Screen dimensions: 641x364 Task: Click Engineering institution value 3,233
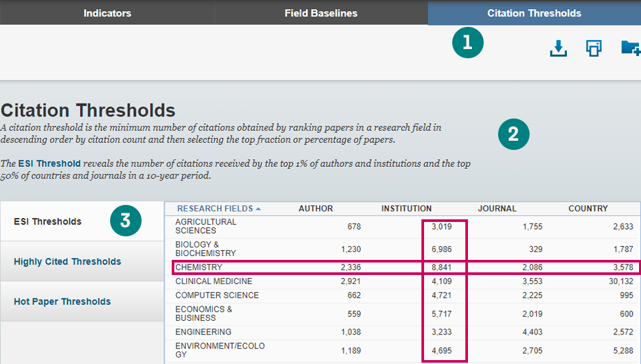pyautogui.click(x=442, y=332)
